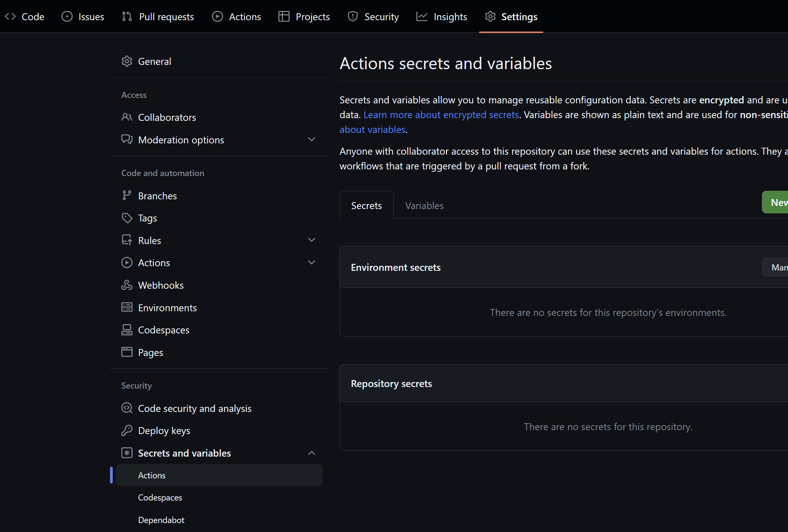The width and height of the screenshot is (788, 532).
Task: Select Dependabot under Secrets and variables
Action: point(161,520)
